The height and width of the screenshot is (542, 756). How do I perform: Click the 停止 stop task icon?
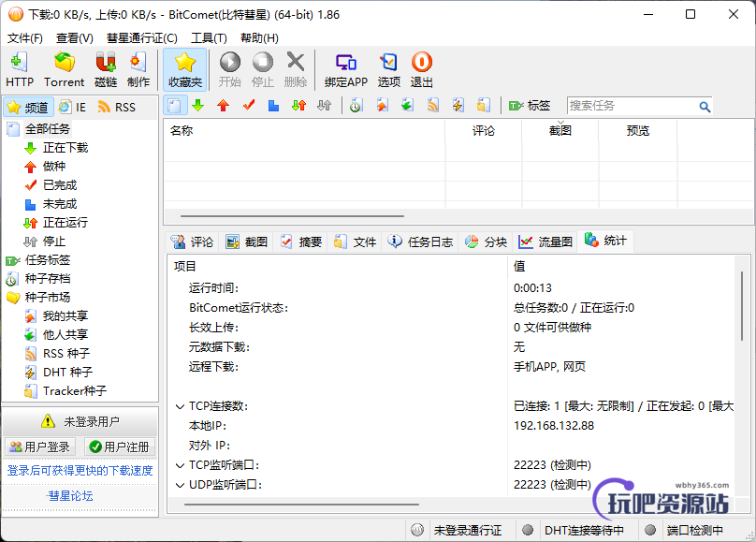pos(263,69)
